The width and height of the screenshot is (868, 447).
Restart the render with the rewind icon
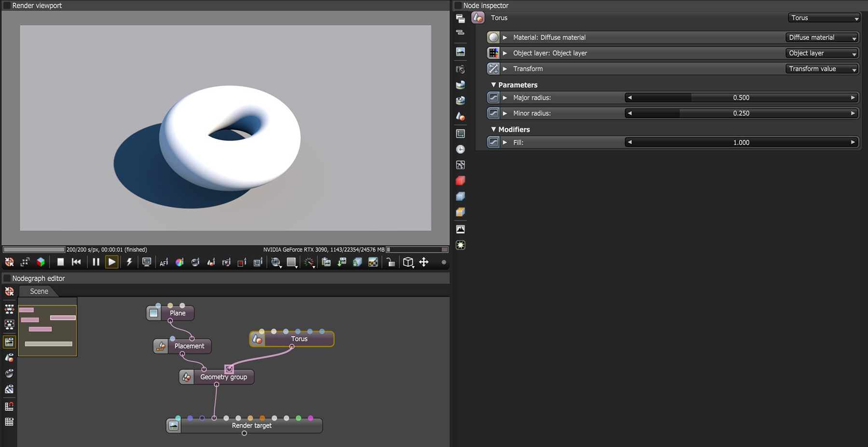click(x=76, y=262)
